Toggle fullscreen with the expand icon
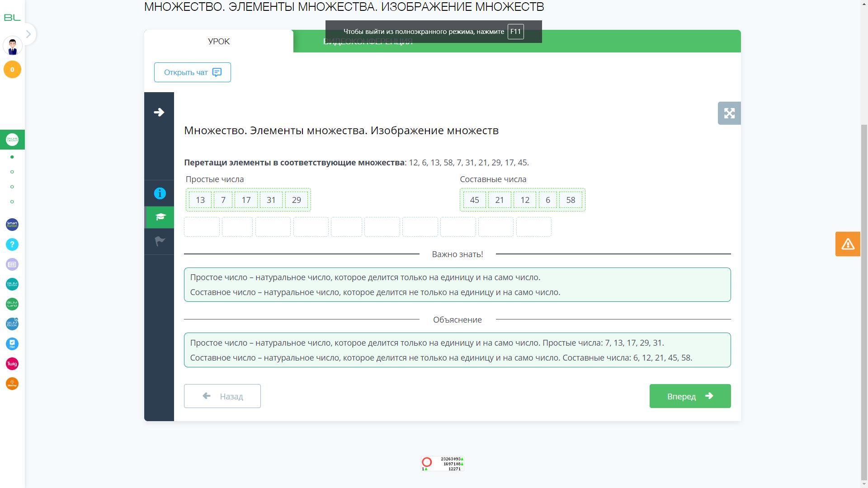This screenshot has width=868, height=488. point(729,113)
